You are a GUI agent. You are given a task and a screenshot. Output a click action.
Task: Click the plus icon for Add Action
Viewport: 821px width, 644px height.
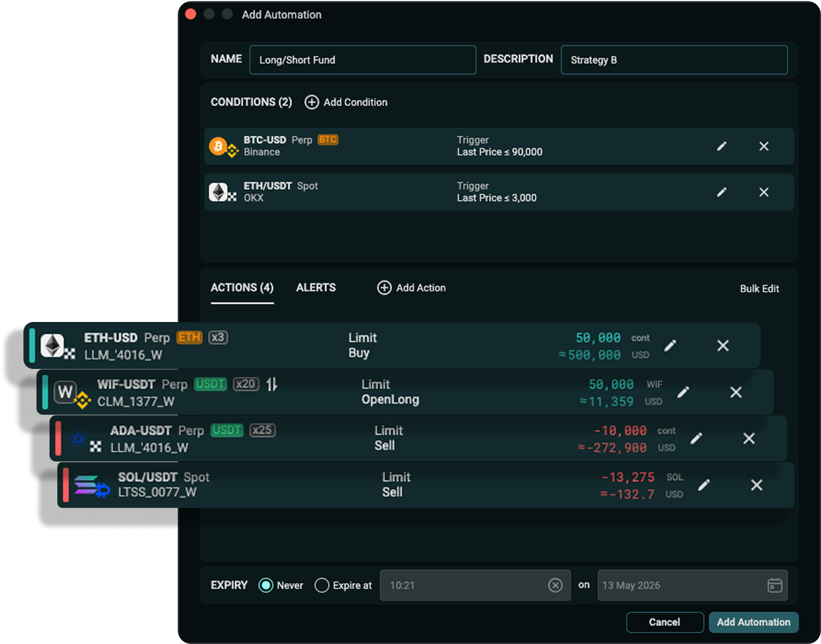pyautogui.click(x=384, y=288)
